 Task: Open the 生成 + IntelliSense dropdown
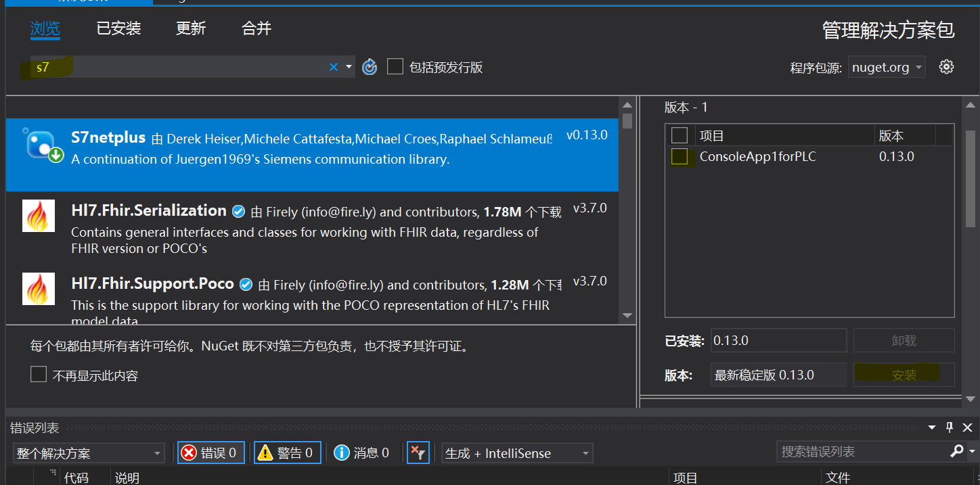(517, 453)
